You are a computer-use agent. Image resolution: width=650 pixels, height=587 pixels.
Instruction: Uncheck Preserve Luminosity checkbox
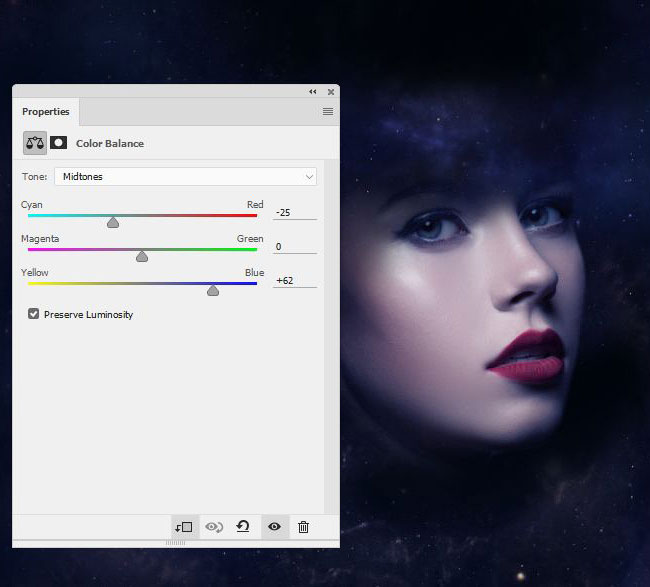(34, 314)
